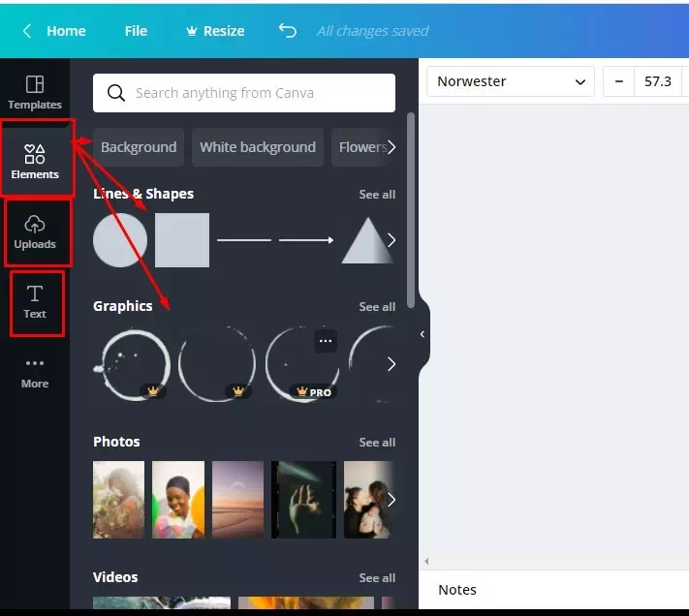Select photo of woman with flowers
689x616 pixels.
point(118,500)
